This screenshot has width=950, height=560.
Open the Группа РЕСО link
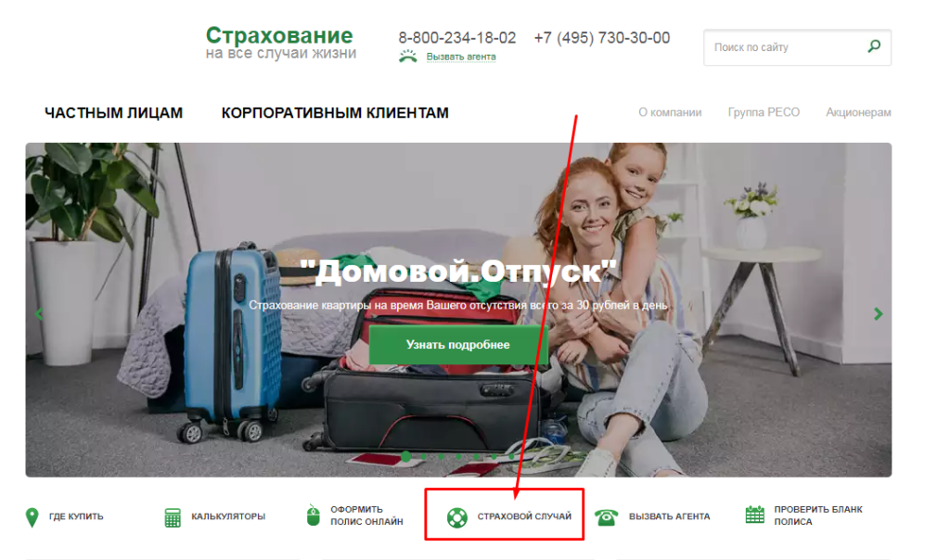tap(764, 112)
